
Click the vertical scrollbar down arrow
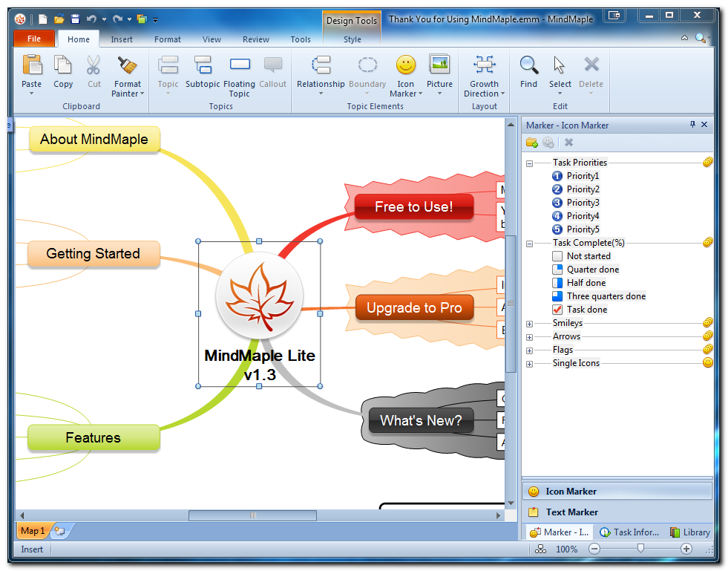(x=511, y=503)
